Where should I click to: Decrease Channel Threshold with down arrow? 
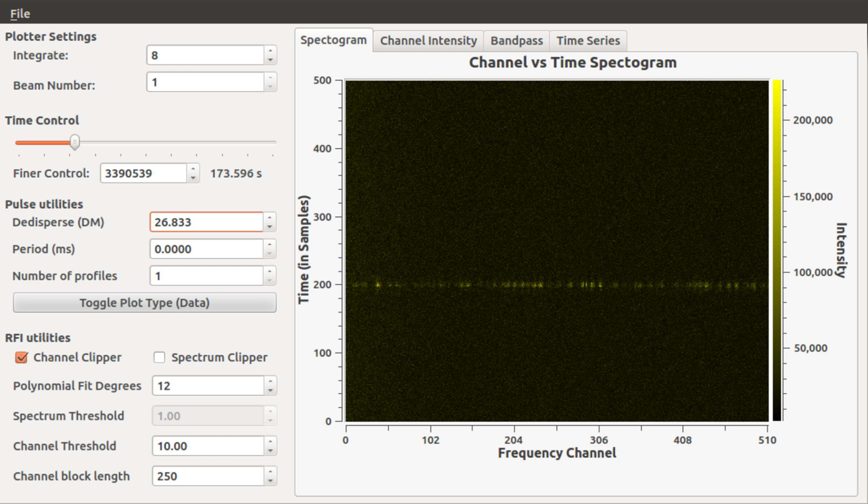pyautogui.click(x=270, y=451)
